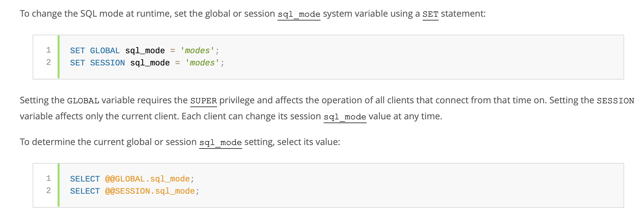Open the sql_mode link in first paragraph
Screen dimensions: 644x213
tap(299, 14)
